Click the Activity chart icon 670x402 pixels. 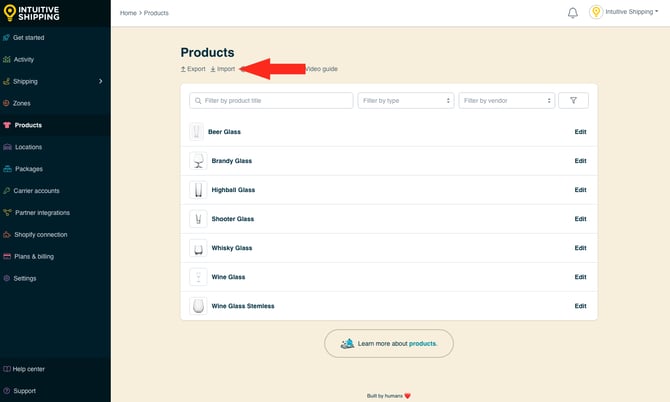[x=6, y=59]
